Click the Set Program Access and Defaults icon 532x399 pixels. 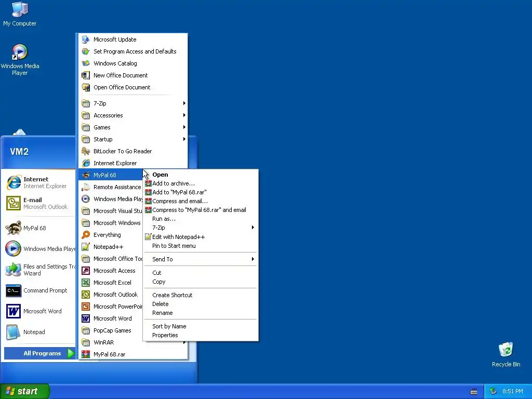pos(86,51)
